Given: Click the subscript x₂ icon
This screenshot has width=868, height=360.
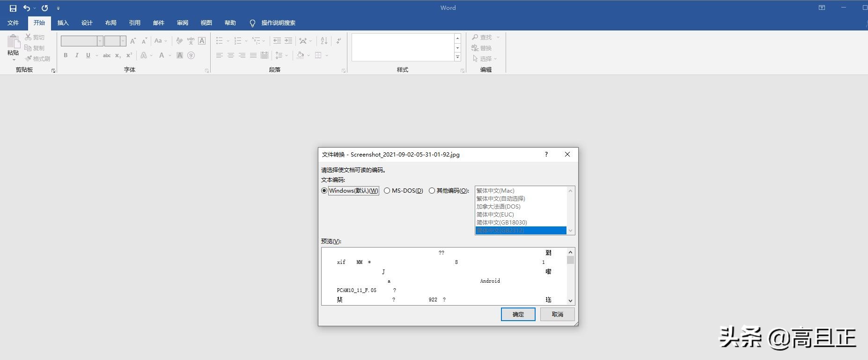Looking at the screenshot, I should [x=118, y=55].
